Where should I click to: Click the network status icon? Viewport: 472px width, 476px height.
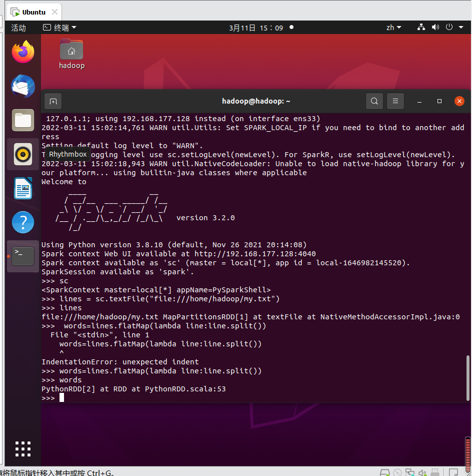421,28
